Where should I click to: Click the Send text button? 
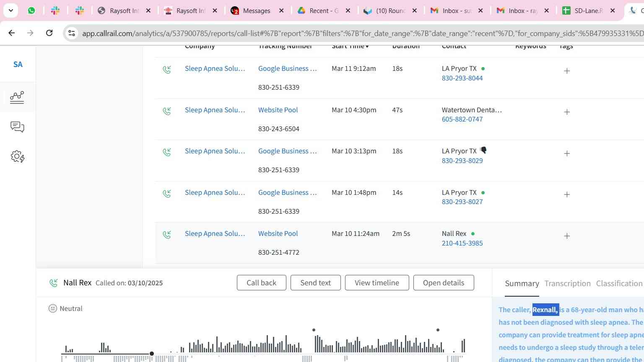(316, 283)
